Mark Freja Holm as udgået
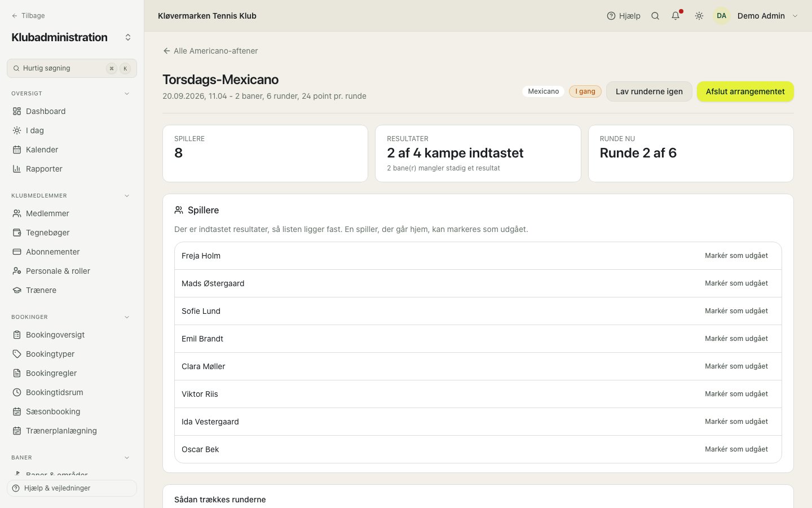 (x=736, y=256)
